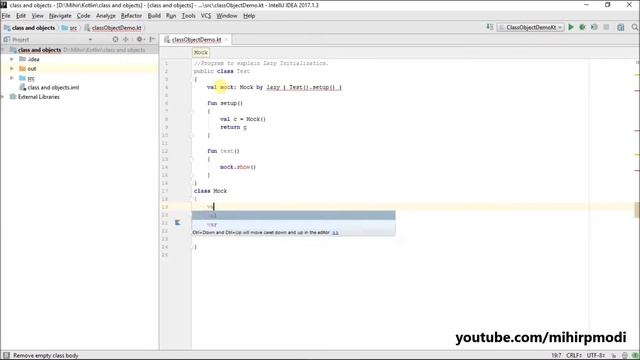
Task: Start debugging with the Debug bug icon
Action: pos(582,27)
